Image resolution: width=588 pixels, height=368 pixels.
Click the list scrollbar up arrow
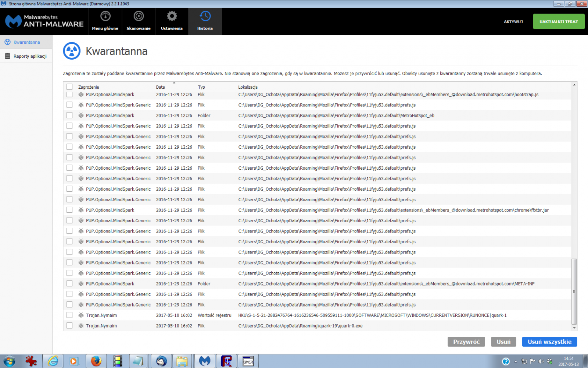tap(574, 85)
